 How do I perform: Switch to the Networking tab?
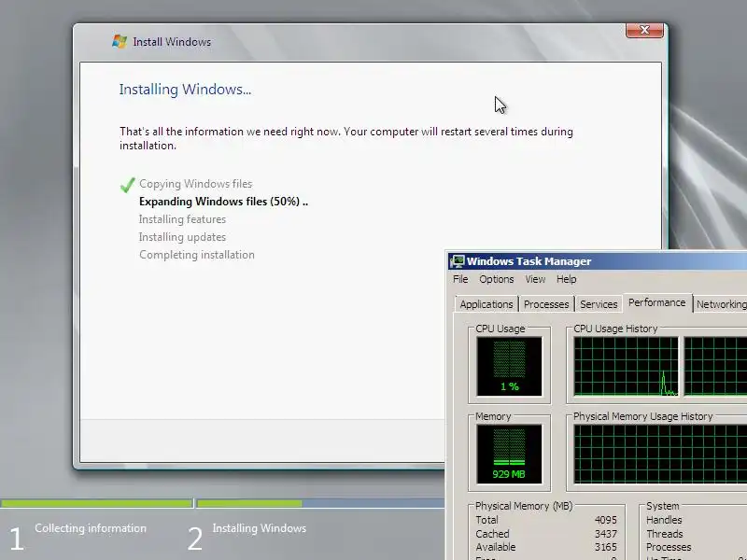(x=720, y=304)
